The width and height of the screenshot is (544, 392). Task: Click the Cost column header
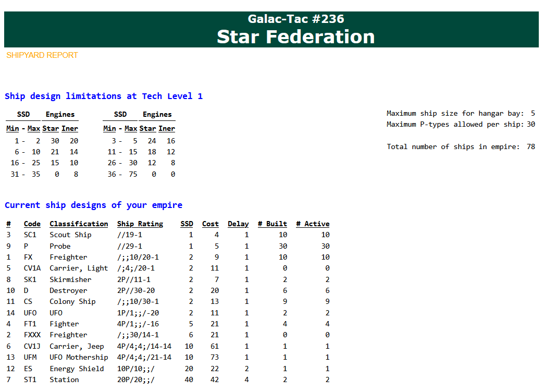click(x=210, y=224)
